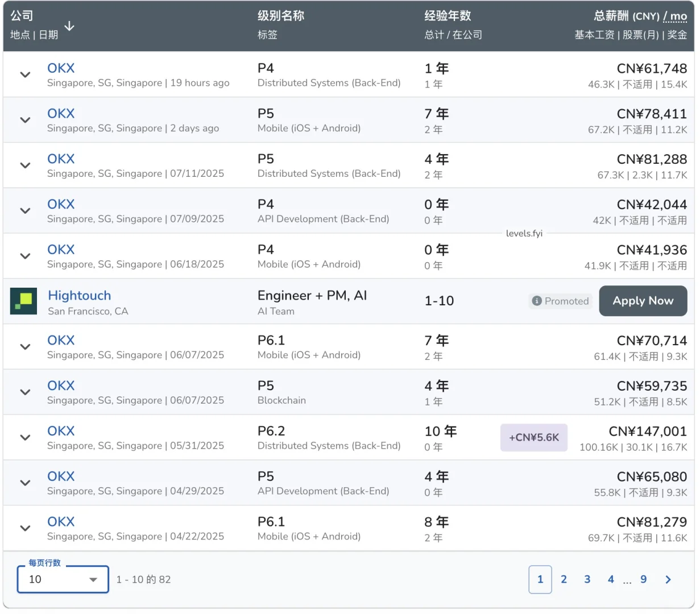Select page 1 in pagination
Viewport: 700px width, 614px height.
tap(540, 579)
